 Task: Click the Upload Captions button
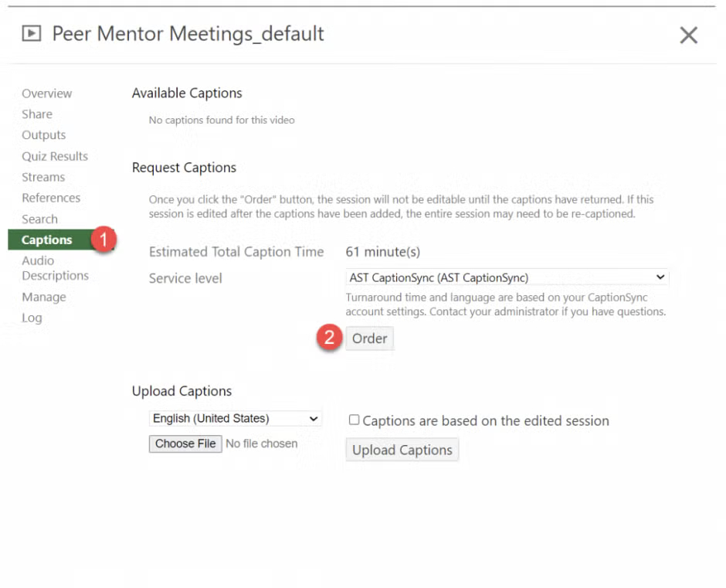pos(402,450)
